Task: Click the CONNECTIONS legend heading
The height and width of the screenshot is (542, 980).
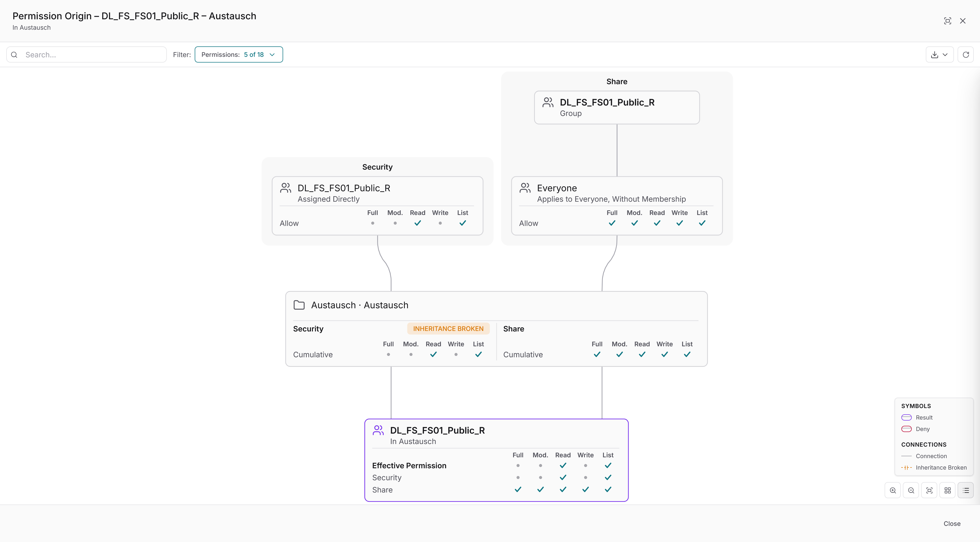Action: click(x=924, y=444)
